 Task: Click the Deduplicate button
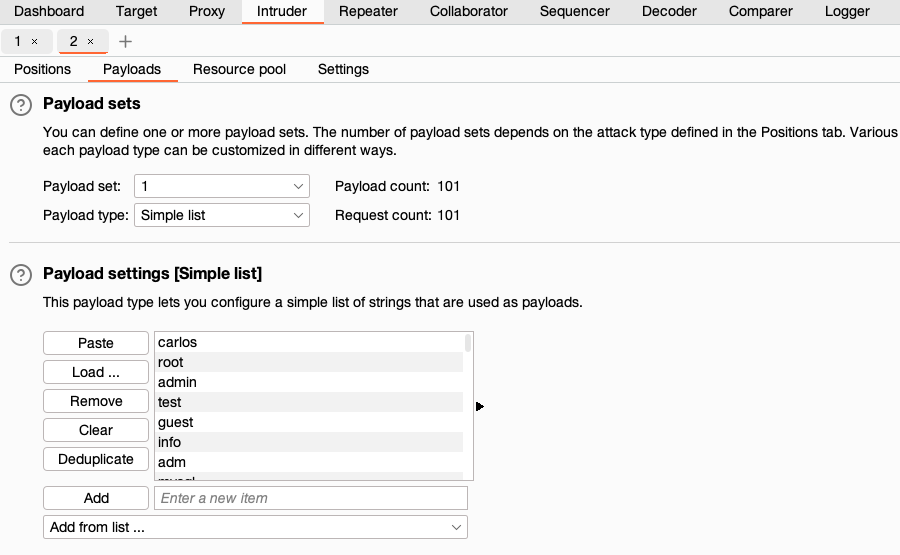click(x=96, y=459)
